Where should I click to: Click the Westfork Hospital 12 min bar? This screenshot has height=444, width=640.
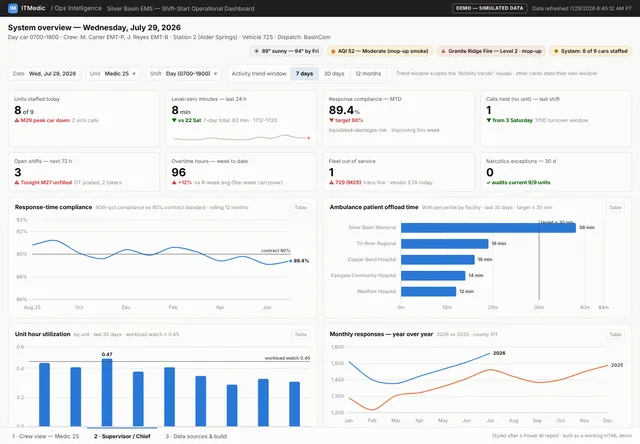[429, 291]
